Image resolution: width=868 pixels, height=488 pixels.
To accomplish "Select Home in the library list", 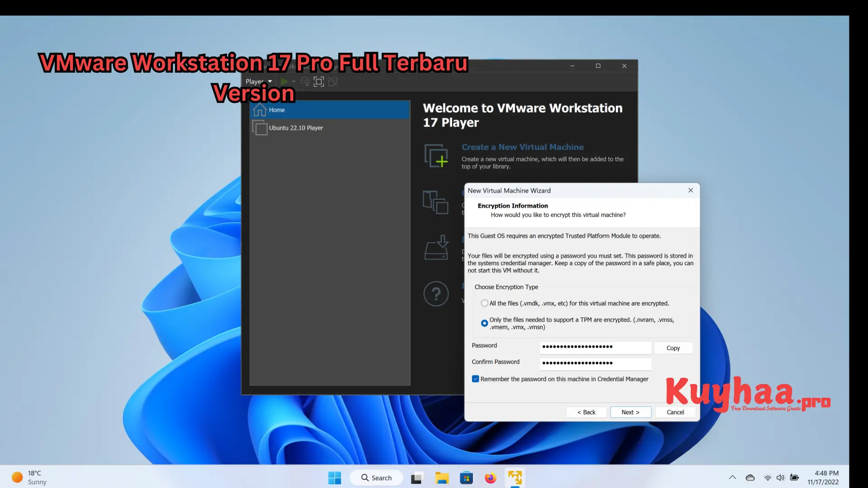I will (330, 110).
